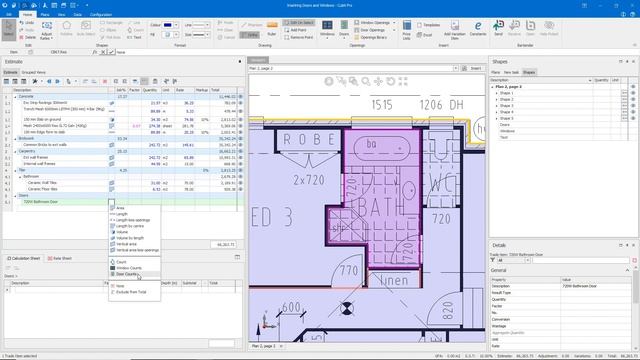Choose Area from result type menu
This screenshot has width=640, height=360.
pos(120,208)
